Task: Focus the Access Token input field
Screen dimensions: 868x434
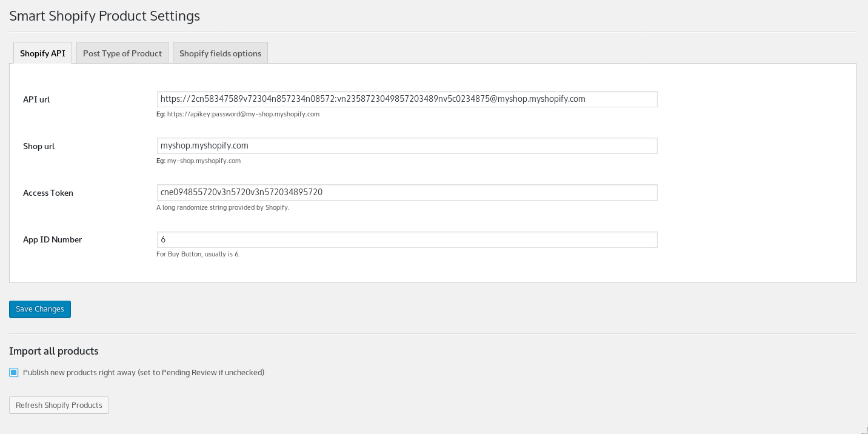Action: [407, 192]
